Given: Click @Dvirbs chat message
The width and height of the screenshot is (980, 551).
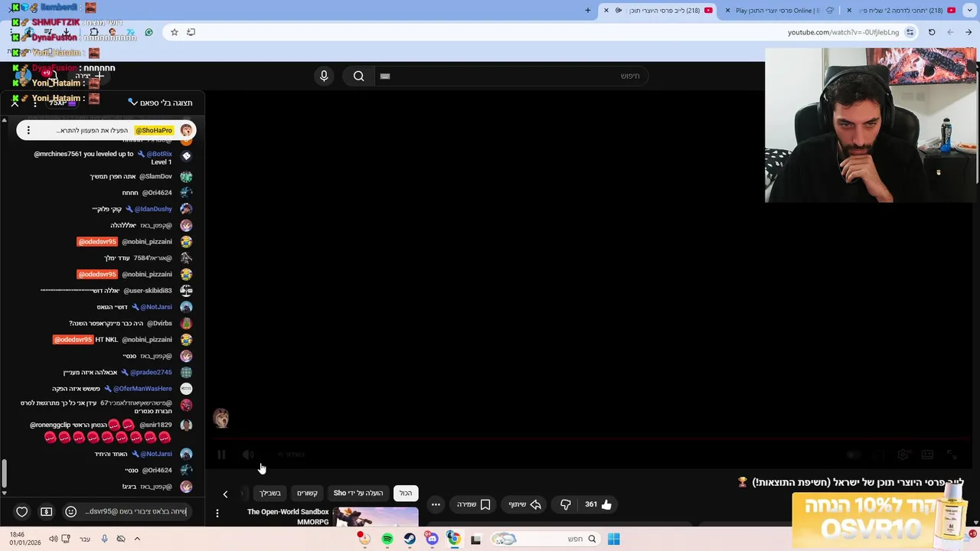Looking at the screenshot, I should coord(121,323).
